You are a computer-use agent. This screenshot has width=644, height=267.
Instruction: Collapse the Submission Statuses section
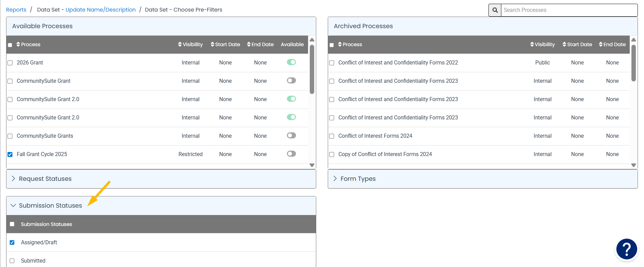coord(161,206)
